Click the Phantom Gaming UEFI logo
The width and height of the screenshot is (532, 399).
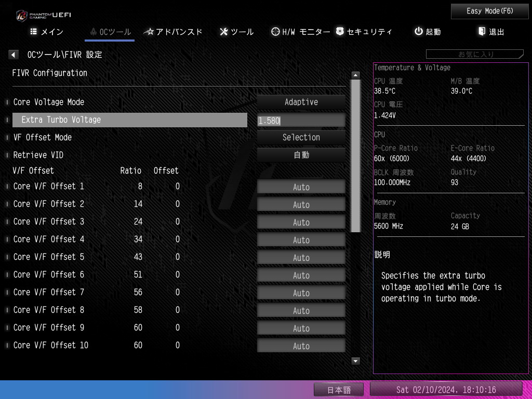[44, 15]
